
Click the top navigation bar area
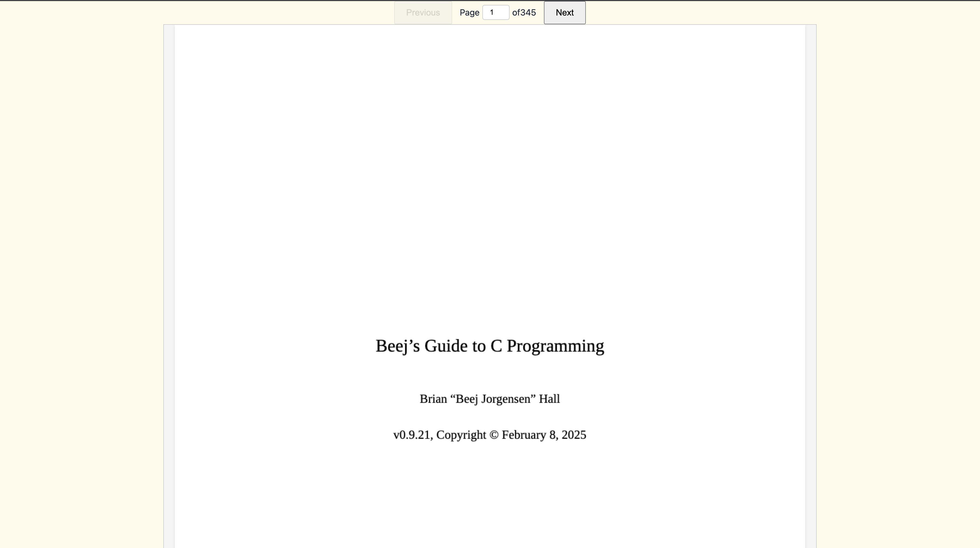pos(490,13)
